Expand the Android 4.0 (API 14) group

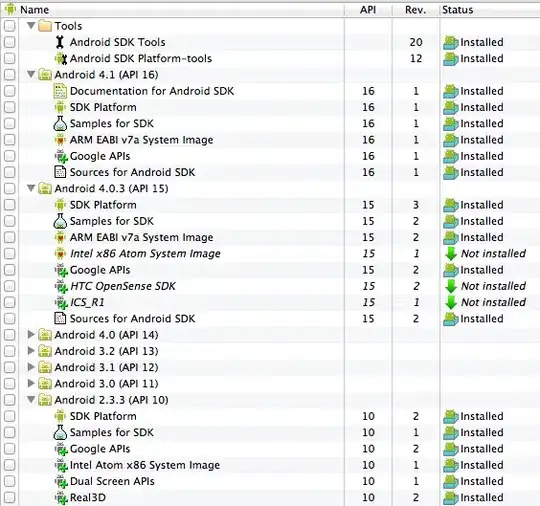(x=31, y=334)
